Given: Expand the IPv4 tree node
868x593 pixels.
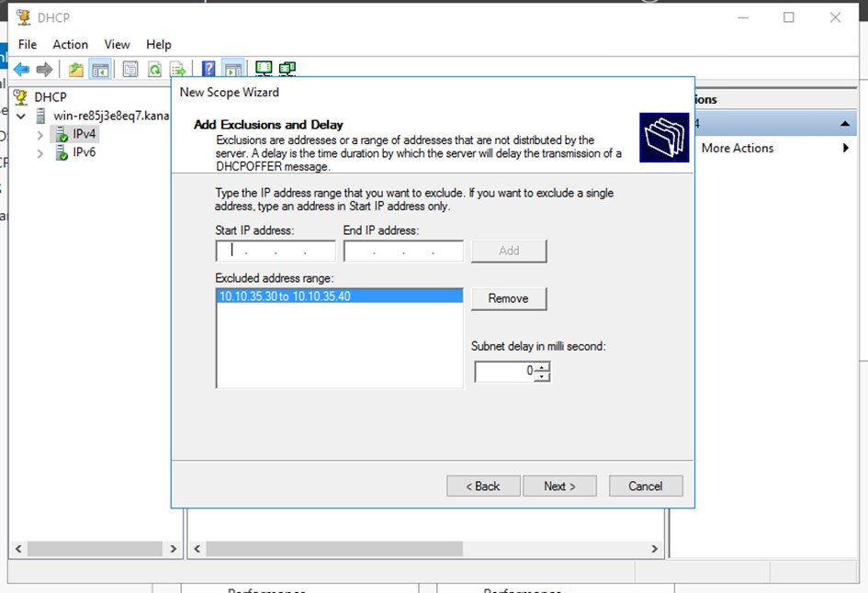Looking at the screenshot, I should click(39, 135).
